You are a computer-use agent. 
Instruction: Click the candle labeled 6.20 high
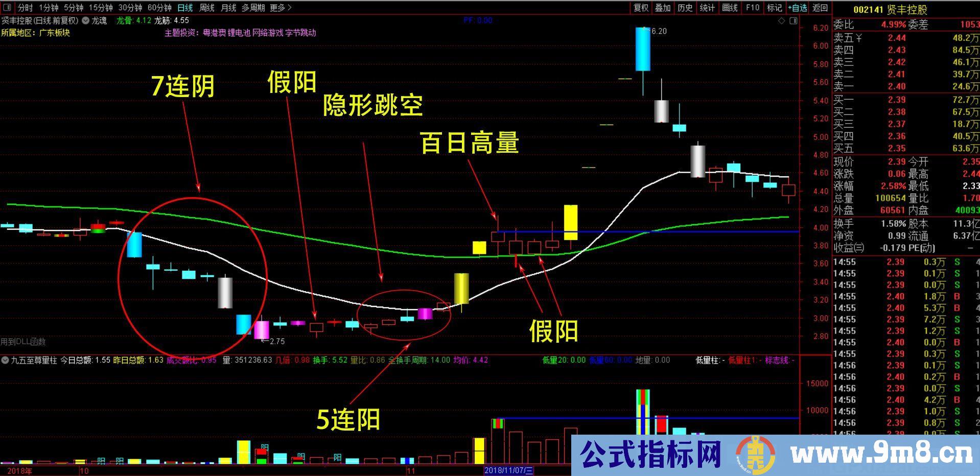(x=643, y=49)
